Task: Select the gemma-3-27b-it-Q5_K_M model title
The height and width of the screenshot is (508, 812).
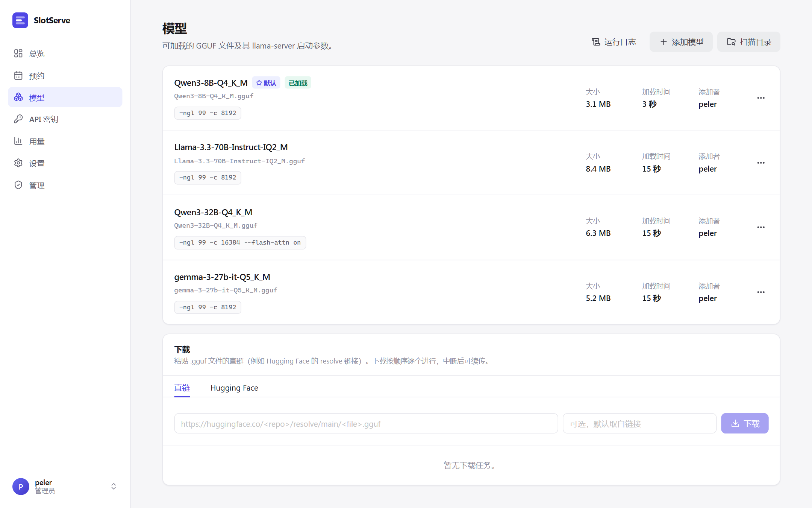Action: click(x=222, y=277)
